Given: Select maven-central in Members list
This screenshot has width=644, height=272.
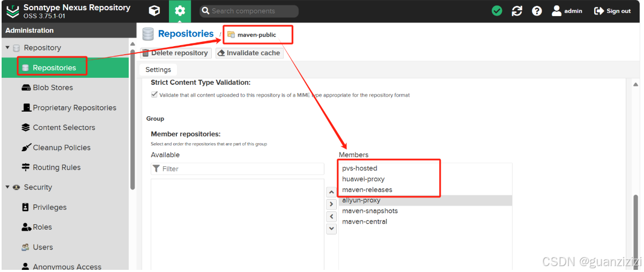Looking at the screenshot, I should [x=425, y=222].
